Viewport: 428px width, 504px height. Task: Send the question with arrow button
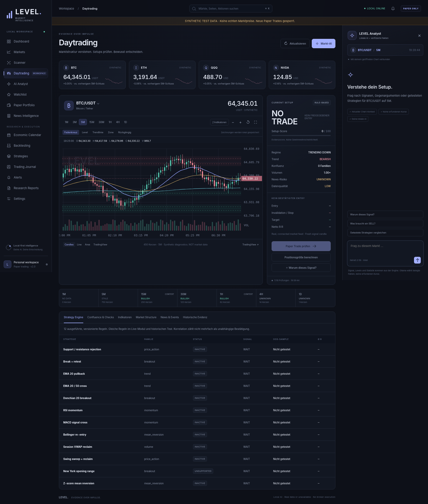click(x=417, y=260)
